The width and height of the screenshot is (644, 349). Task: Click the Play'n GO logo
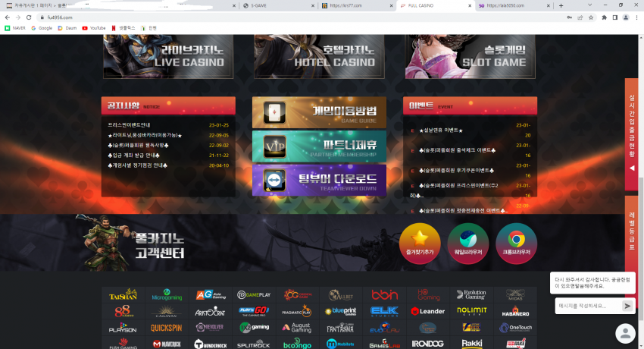254,311
